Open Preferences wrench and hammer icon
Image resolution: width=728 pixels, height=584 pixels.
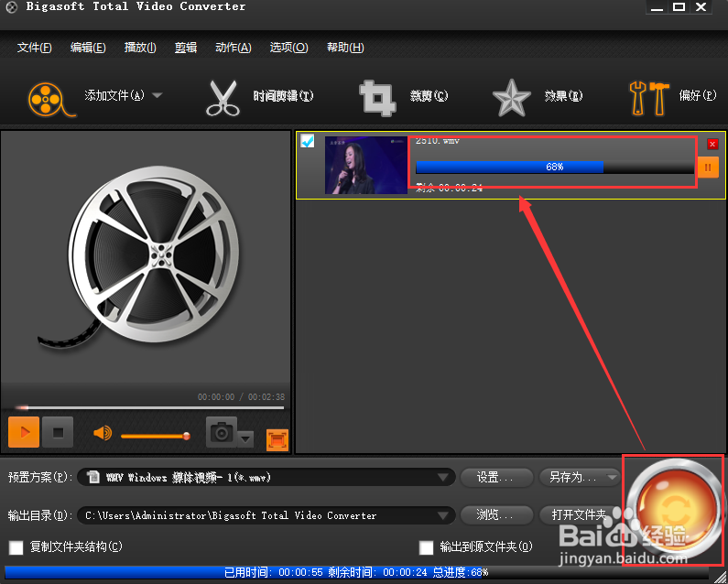coord(649,98)
